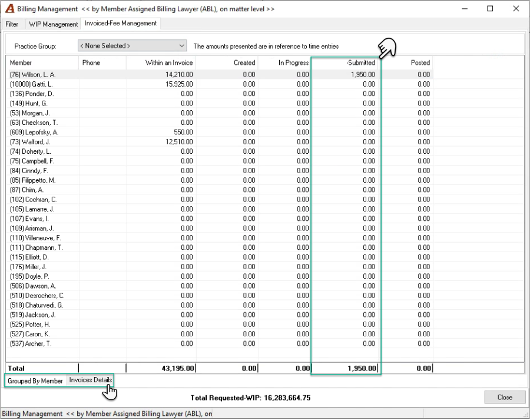Viewport: 530px width, 420px height.
Task: Click the 14,210.00 Within an Invoice amount
Action: coord(179,74)
